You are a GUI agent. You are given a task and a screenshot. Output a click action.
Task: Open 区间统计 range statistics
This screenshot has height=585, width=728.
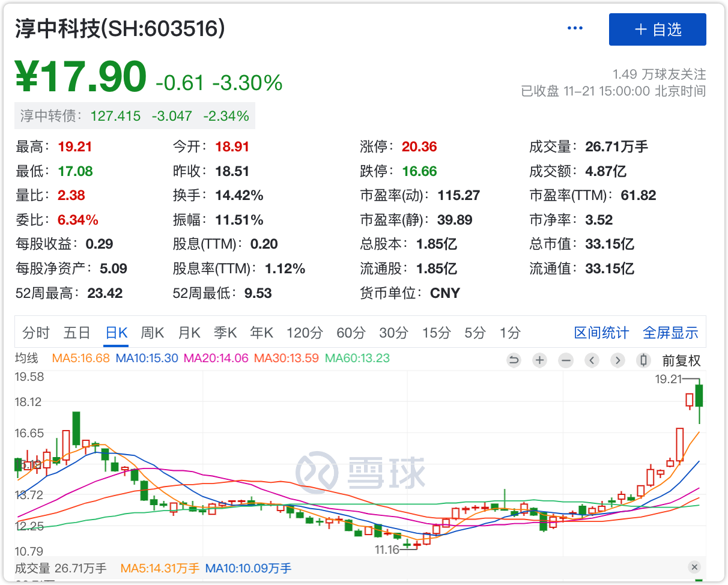601,333
